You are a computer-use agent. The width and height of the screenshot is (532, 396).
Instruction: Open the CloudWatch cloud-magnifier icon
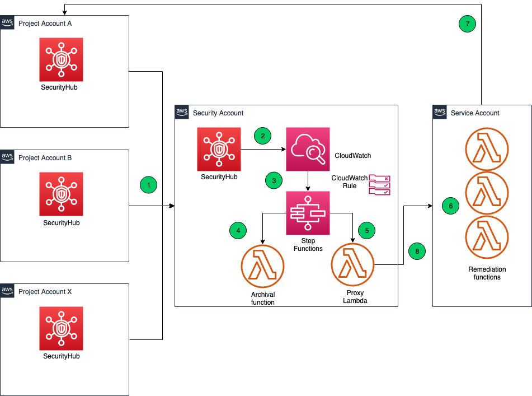pyautogui.click(x=308, y=149)
